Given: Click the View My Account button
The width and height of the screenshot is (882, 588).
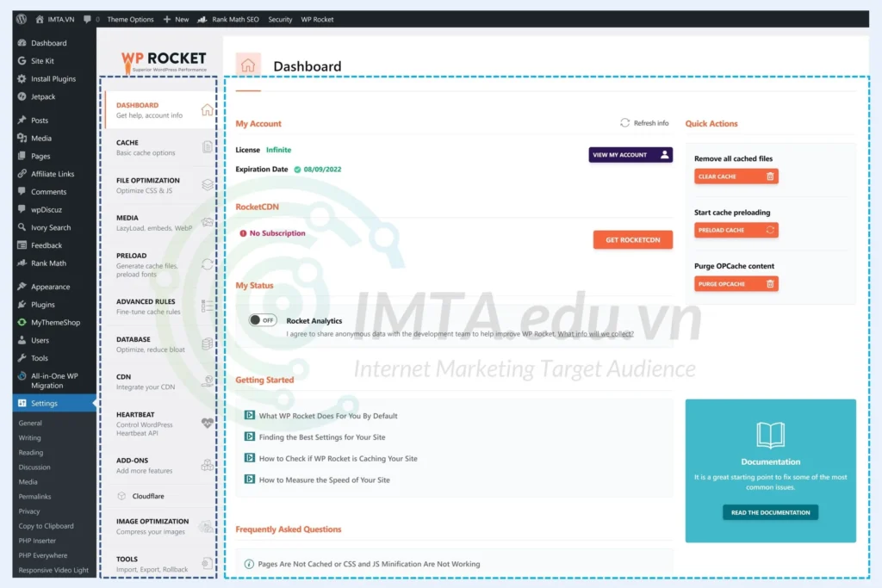Looking at the screenshot, I should 630,155.
